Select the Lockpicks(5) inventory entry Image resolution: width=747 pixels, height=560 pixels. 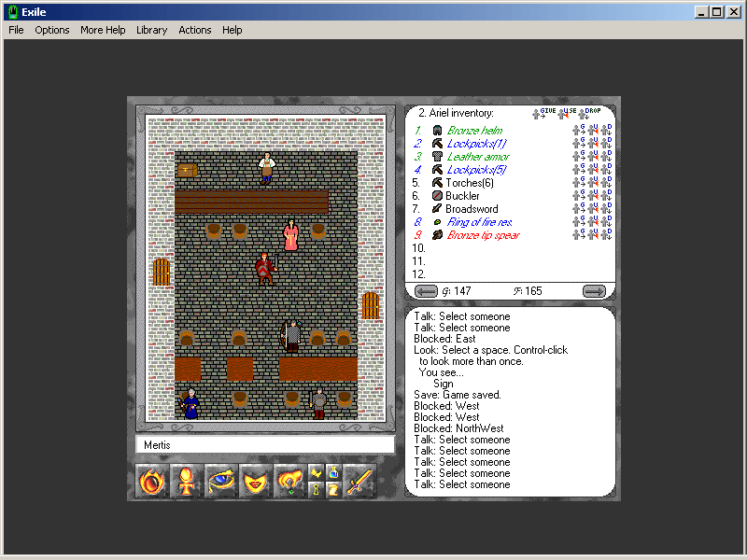point(476,170)
